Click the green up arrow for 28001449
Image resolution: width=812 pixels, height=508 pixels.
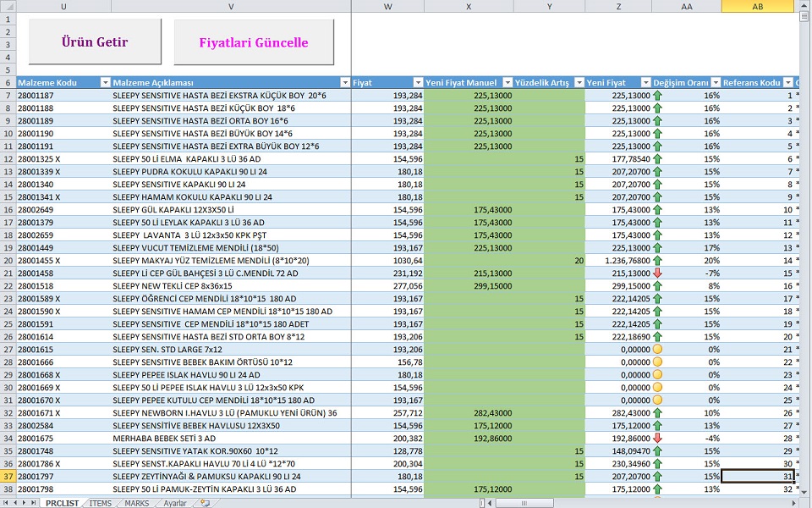pos(657,248)
